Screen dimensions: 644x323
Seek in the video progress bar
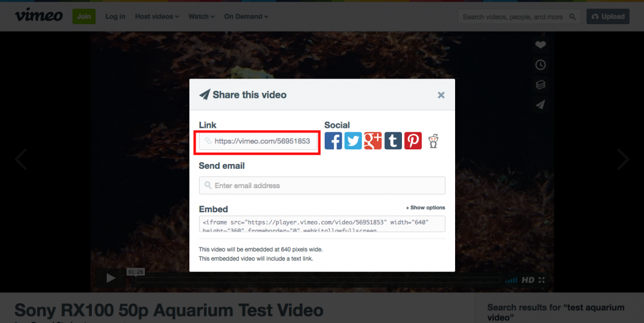(318, 280)
